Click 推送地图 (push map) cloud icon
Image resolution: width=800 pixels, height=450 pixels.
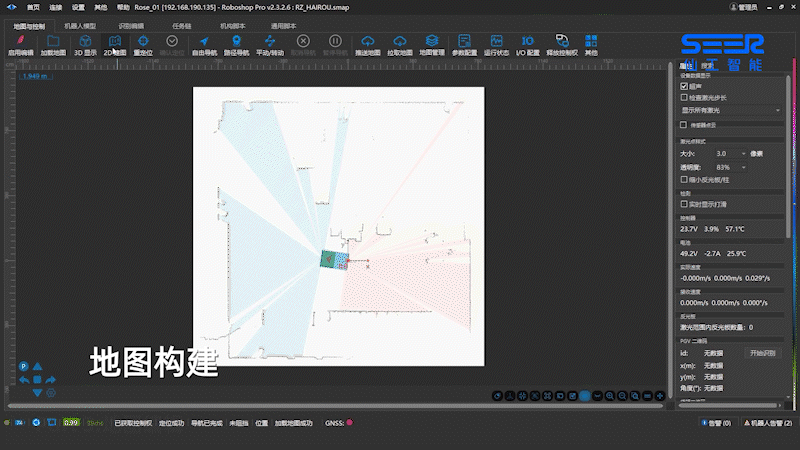click(x=368, y=45)
